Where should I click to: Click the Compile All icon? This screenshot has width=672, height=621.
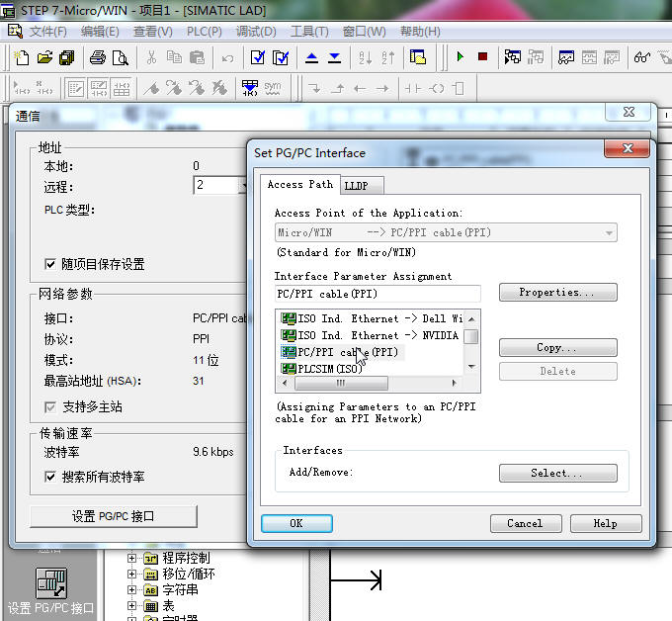point(281,57)
